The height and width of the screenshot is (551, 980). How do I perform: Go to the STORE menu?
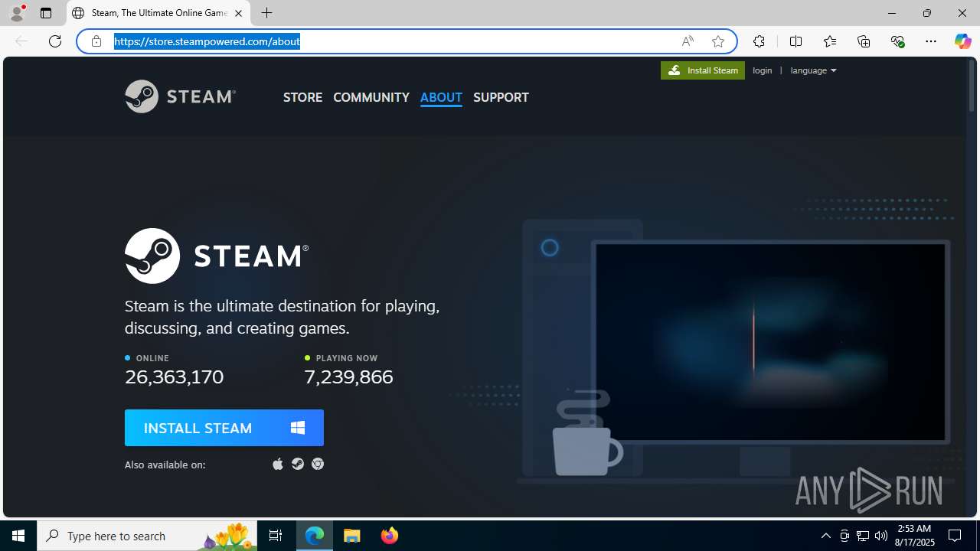(302, 97)
